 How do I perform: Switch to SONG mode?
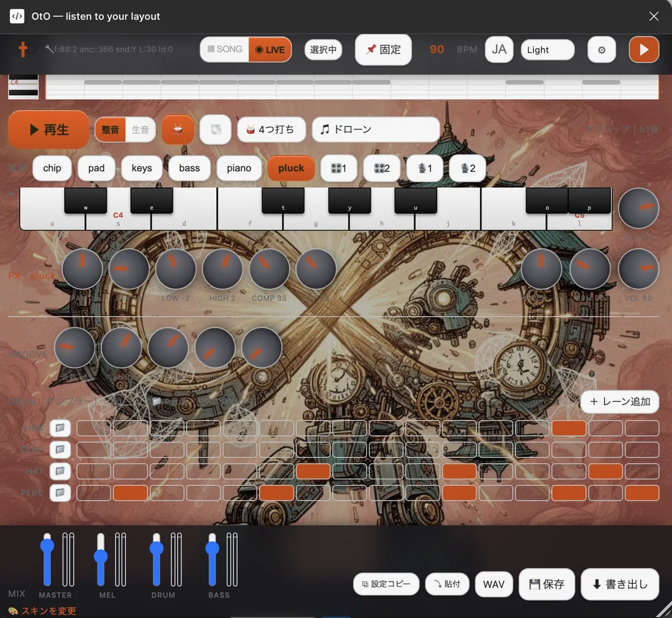point(225,50)
